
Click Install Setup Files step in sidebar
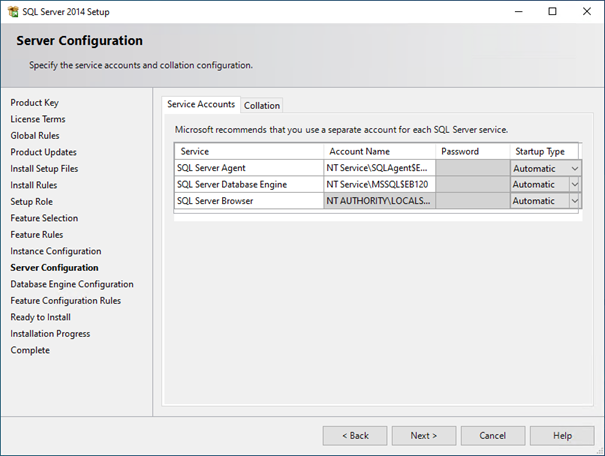click(x=44, y=169)
